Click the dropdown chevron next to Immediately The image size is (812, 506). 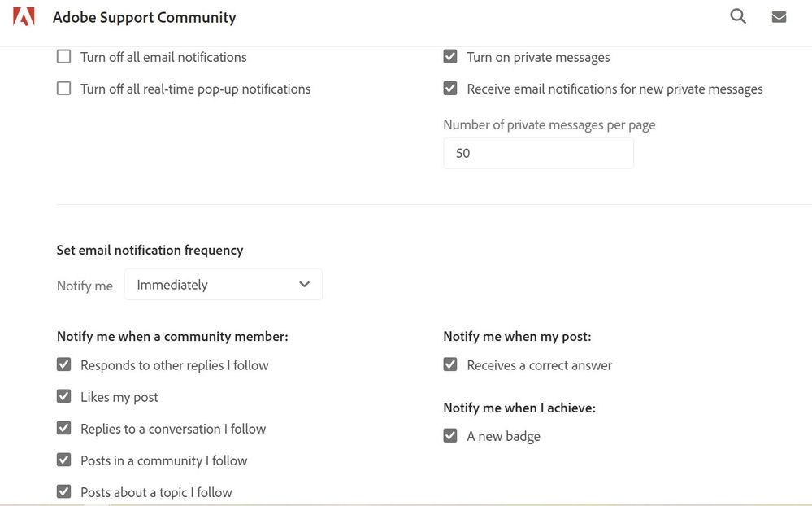coord(305,285)
